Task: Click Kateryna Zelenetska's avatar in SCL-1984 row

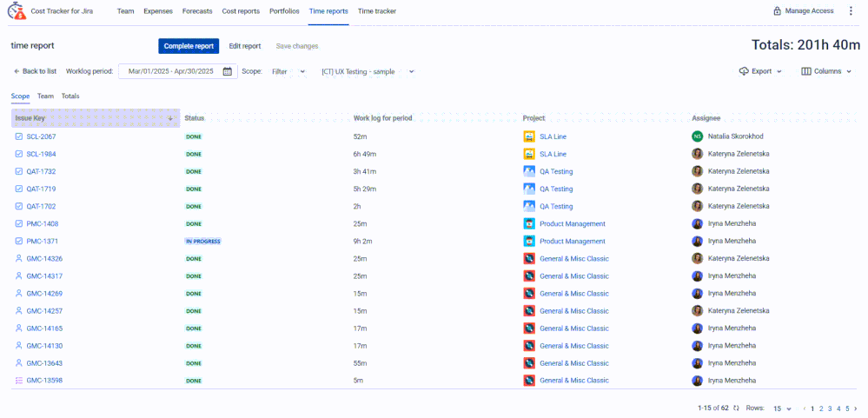Action: (x=698, y=154)
